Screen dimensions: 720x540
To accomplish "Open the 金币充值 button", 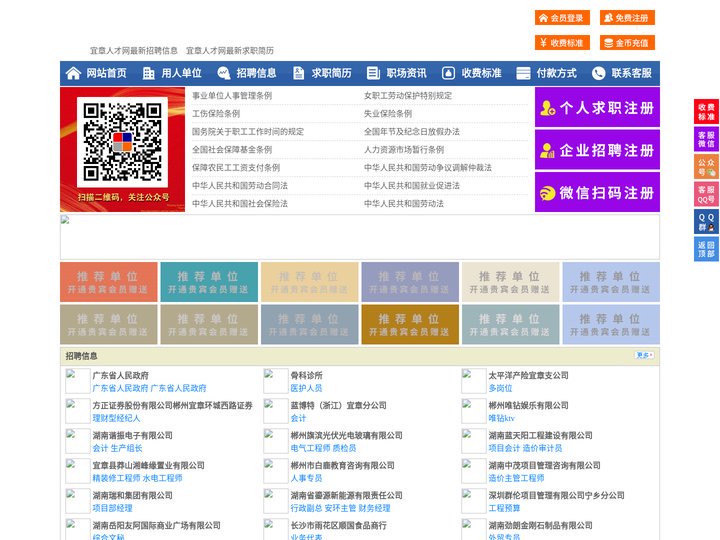I will click(x=627, y=43).
